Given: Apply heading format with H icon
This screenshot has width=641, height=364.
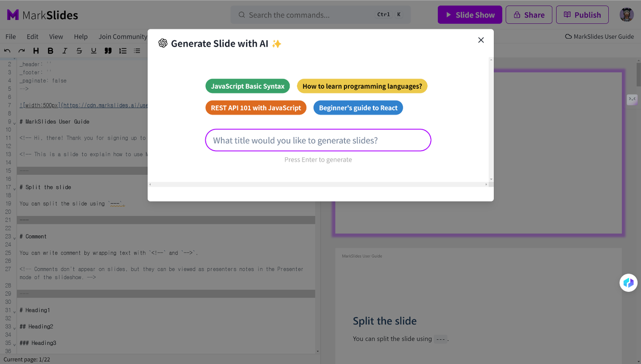Looking at the screenshot, I should (x=36, y=51).
